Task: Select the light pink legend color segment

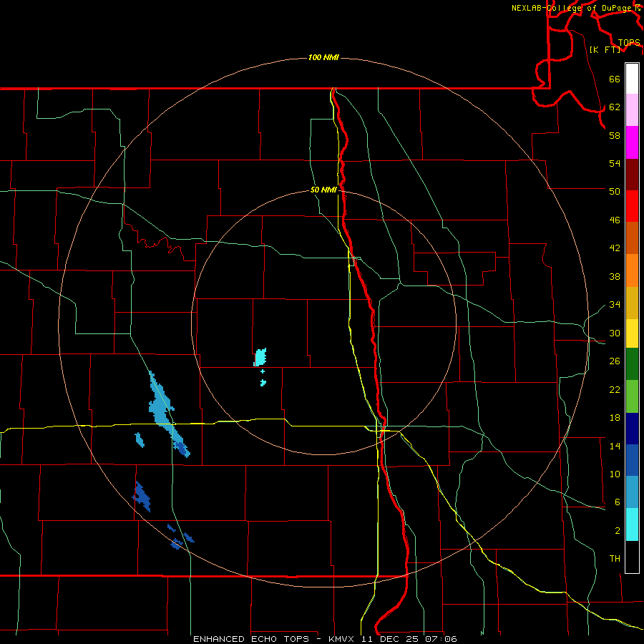Action: (632, 110)
